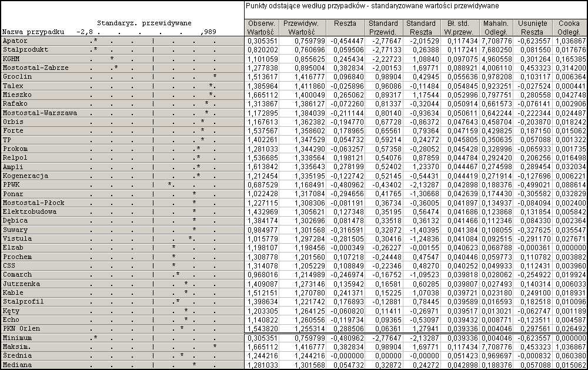The height and width of the screenshot is (370, 588).
Task: Select the Ampli row label
Action: coord(13,167)
